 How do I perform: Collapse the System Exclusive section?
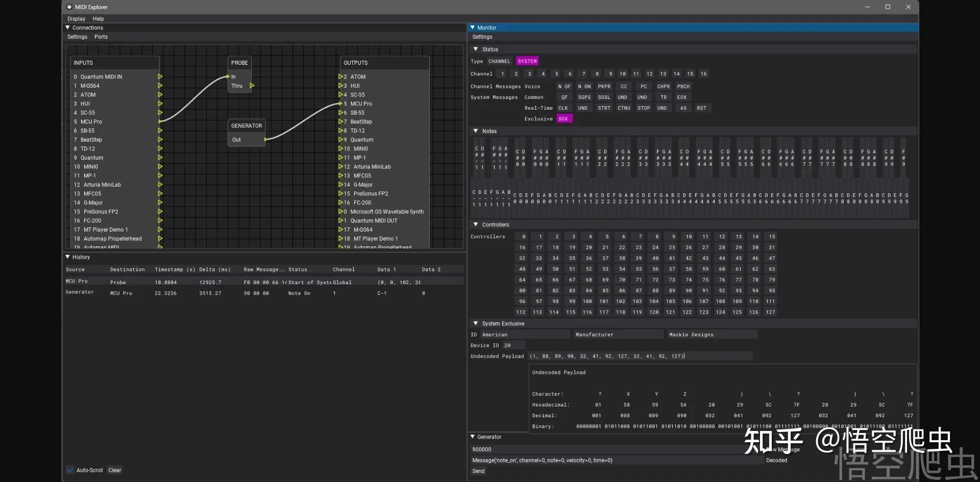(x=476, y=323)
